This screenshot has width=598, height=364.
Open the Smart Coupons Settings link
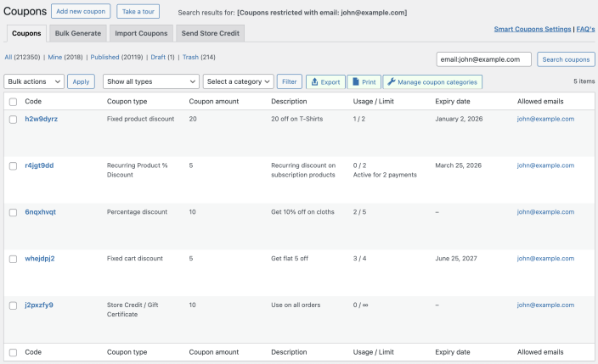(533, 29)
